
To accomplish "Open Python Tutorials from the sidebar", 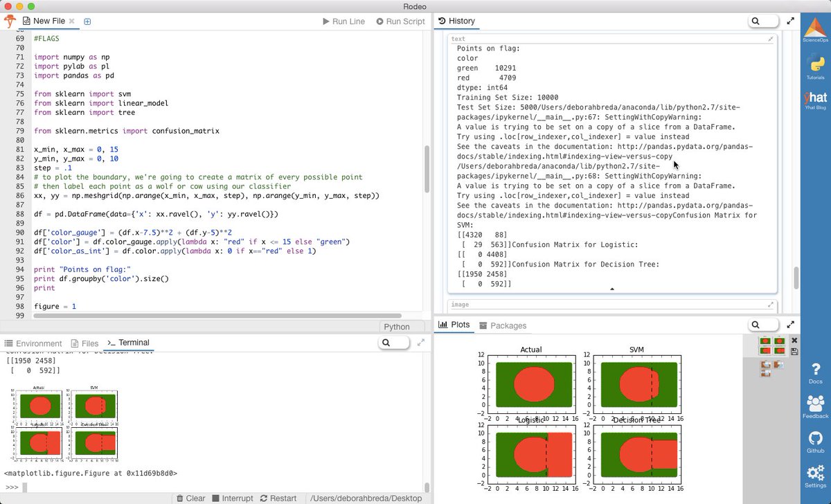I will click(x=815, y=68).
